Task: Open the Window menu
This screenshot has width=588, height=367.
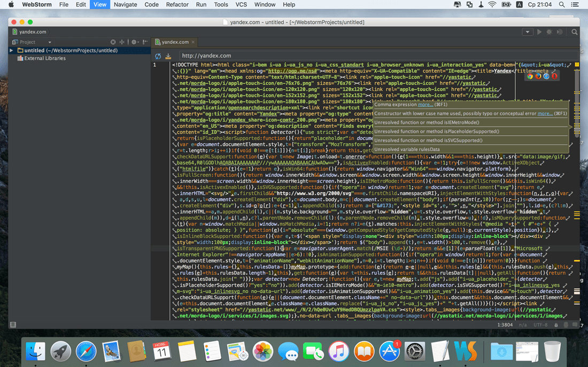Action: 265,4
